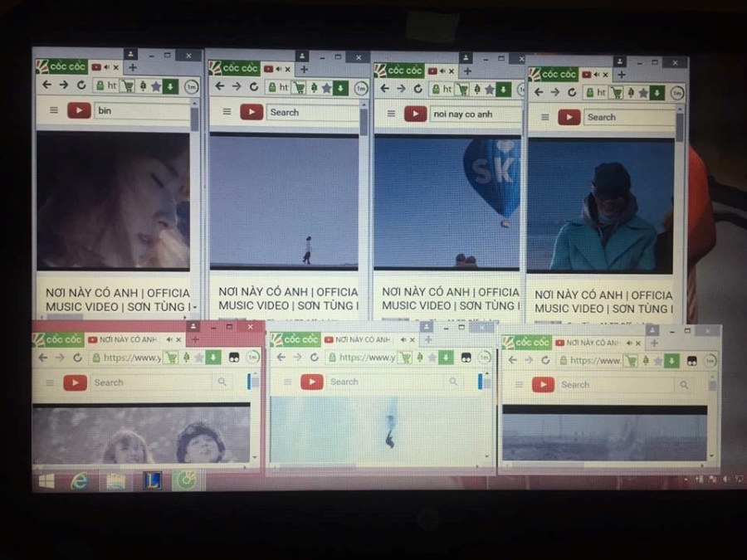Launch Internet Explorer from taskbar
The image size is (747, 560).
coord(80,481)
